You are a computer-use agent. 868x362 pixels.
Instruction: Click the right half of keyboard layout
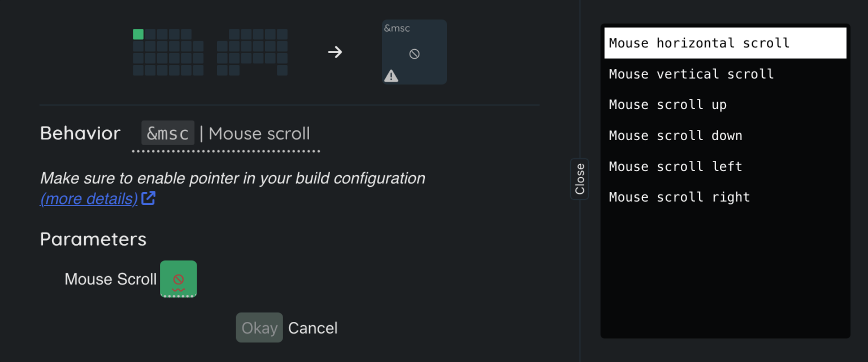tap(252, 52)
